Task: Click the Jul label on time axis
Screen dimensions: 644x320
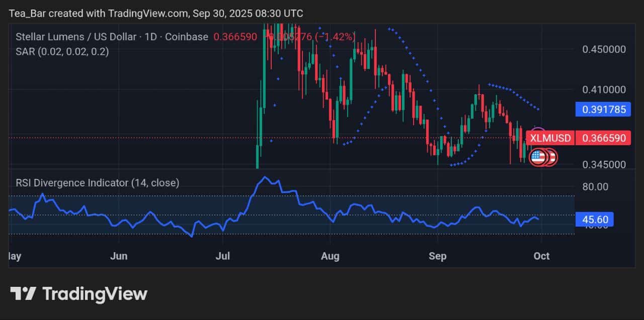Action: 222,256
